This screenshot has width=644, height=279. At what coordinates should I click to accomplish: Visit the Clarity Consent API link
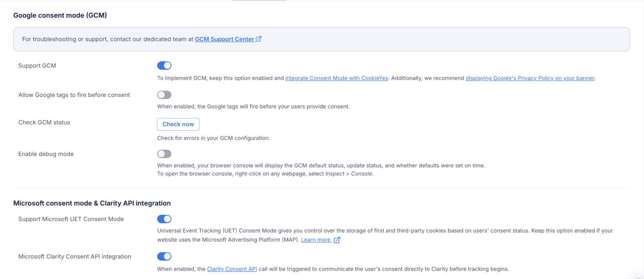pyautogui.click(x=232, y=269)
